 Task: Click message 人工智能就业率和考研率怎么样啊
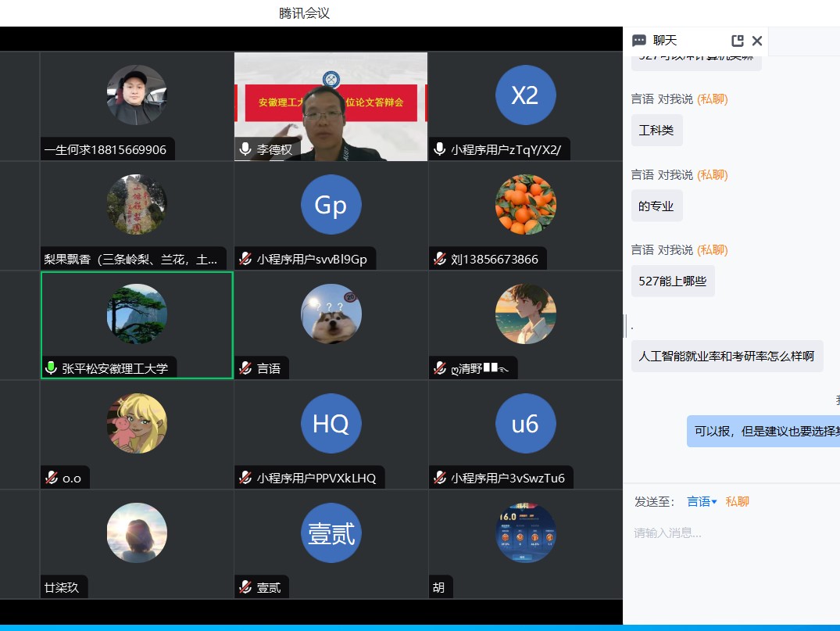tap(726, 356)
